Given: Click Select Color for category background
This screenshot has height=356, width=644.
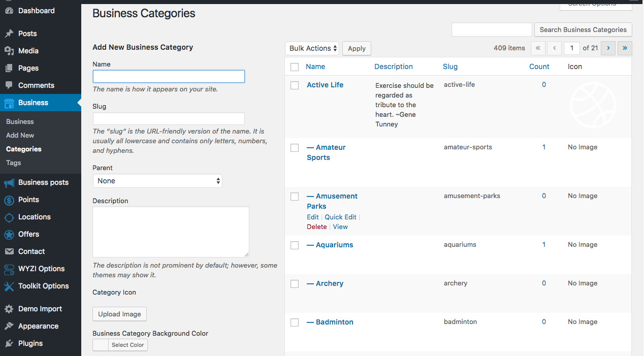Looking at the screenshot, I should pyautogui.click(x=127, y=345).
